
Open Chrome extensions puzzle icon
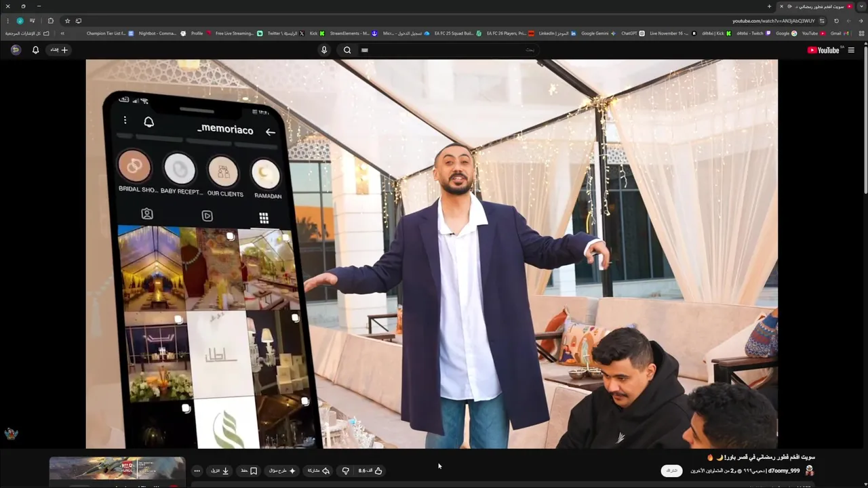(x=50, y=21)
